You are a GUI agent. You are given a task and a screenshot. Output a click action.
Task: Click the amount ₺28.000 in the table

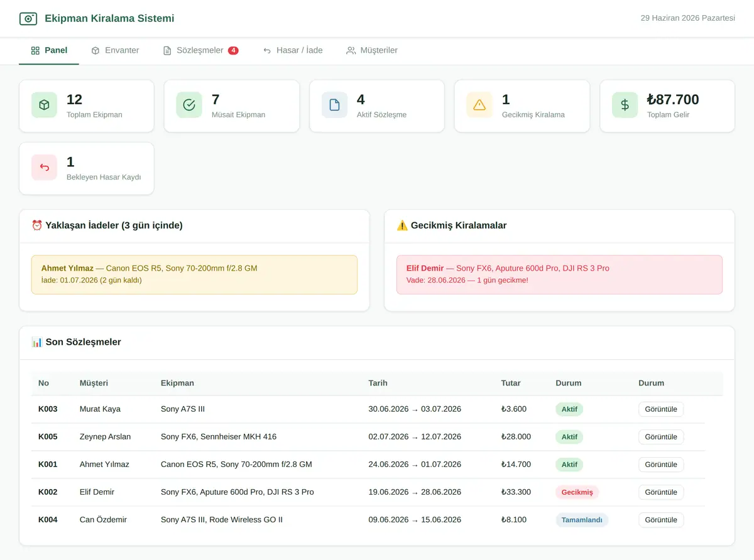coord(516,437)
